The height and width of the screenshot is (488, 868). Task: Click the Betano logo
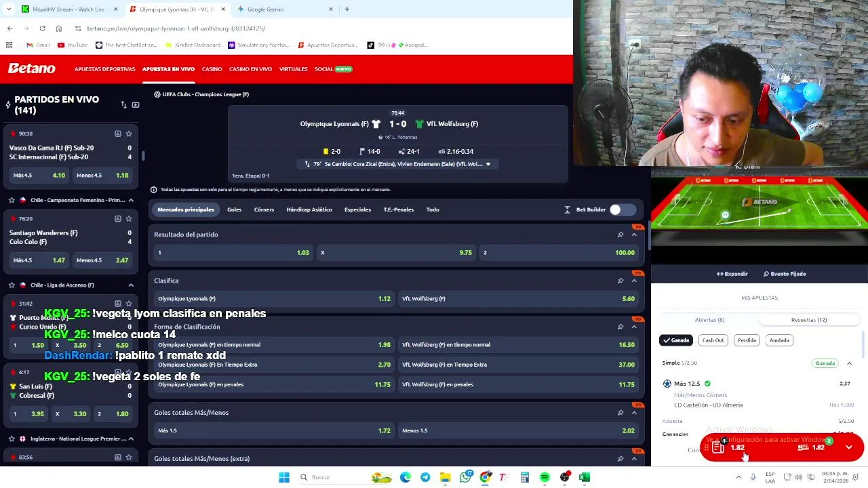coord(31,68)
